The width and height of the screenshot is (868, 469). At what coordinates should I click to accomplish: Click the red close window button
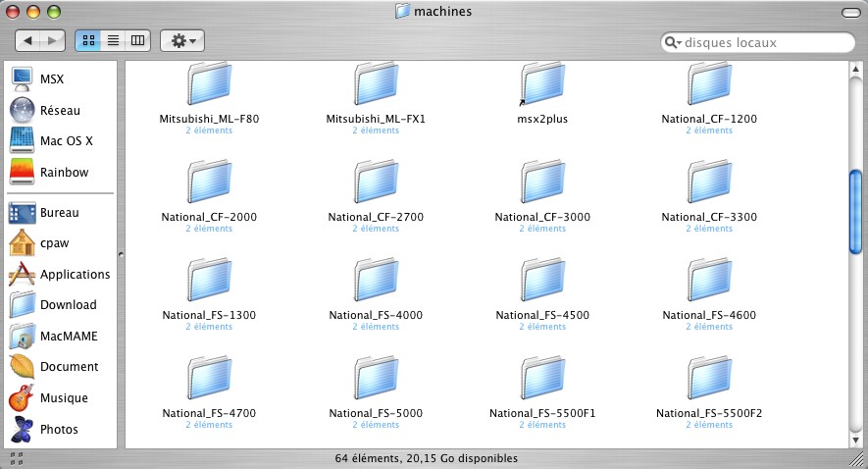(x=13, y=11)
